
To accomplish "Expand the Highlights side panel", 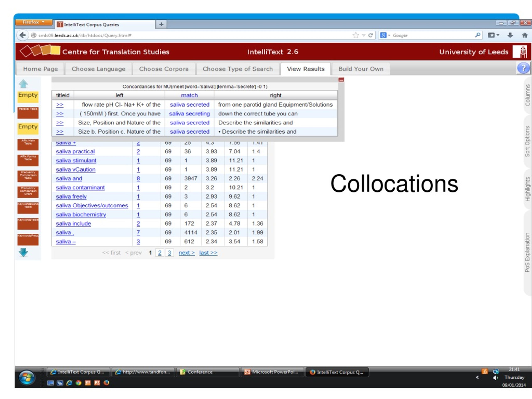I will point(527,189).
